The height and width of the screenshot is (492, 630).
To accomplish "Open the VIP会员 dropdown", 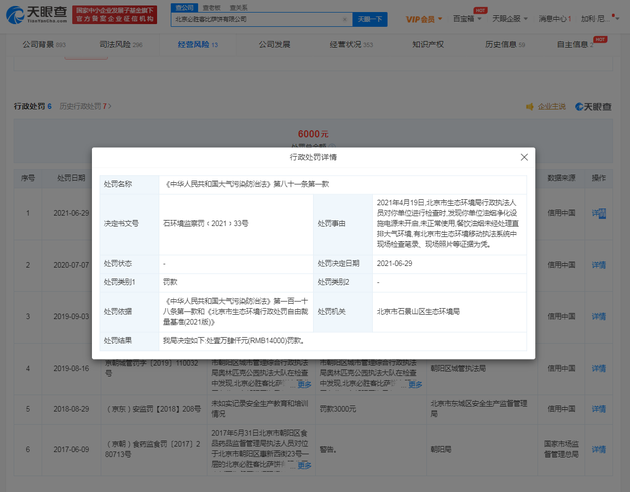I will click(x=424, y=18).
